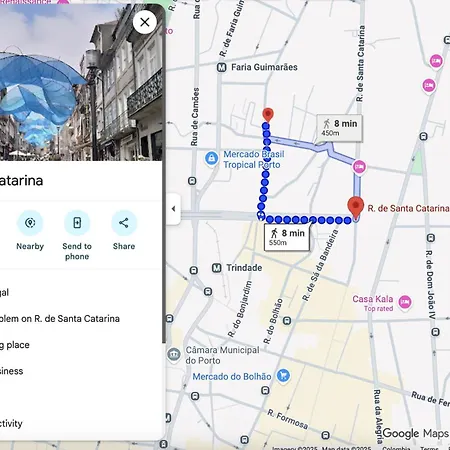Open the problem on R. de Santa Catarina link

(x=60, y=319)
